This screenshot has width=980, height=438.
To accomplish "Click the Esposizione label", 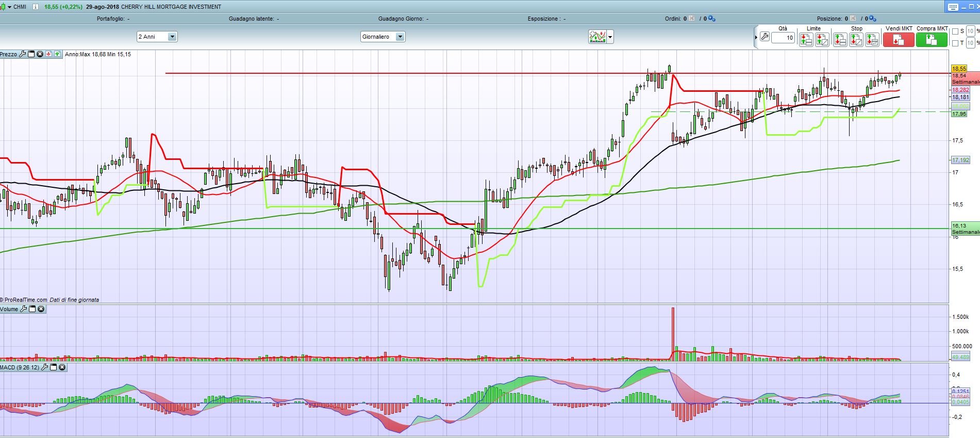I will pos(543,19).
